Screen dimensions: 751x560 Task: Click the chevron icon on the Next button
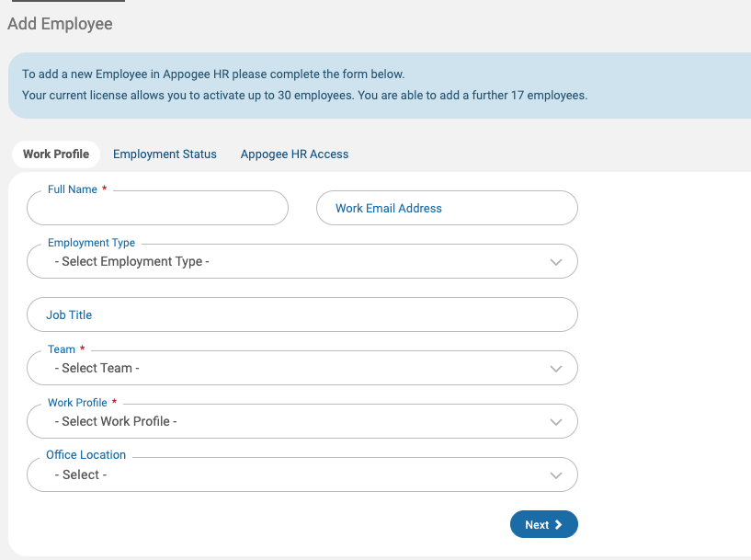point(558,524)
